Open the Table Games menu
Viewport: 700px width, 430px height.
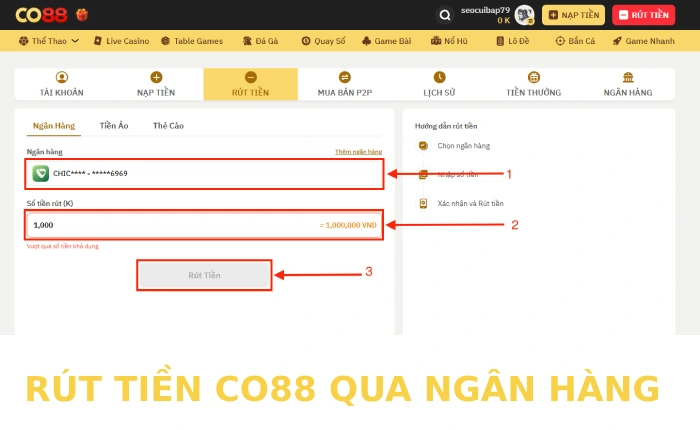[192, 41]
